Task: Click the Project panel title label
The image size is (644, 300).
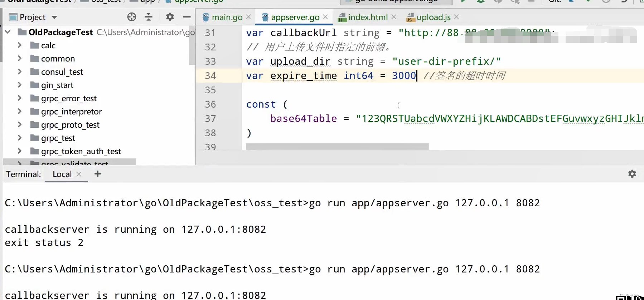Action: coord(32,17)
